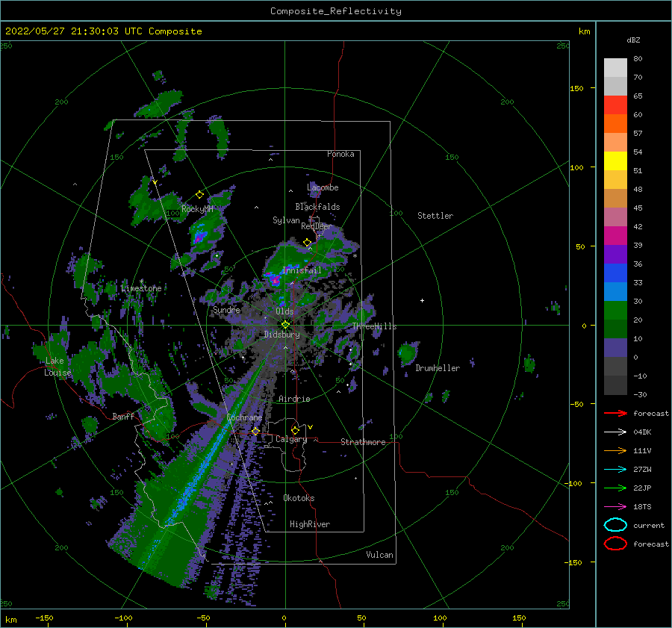This screenshot has height=628, width=672.
Task: Click blue storm core southeast of RockyMH
Action: (199, 237)
